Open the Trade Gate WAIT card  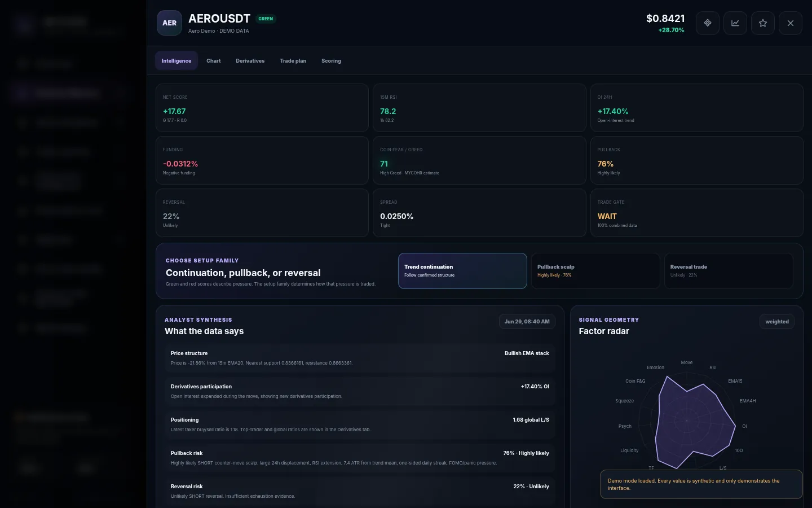pyautogui.click(x=697, y=213)
